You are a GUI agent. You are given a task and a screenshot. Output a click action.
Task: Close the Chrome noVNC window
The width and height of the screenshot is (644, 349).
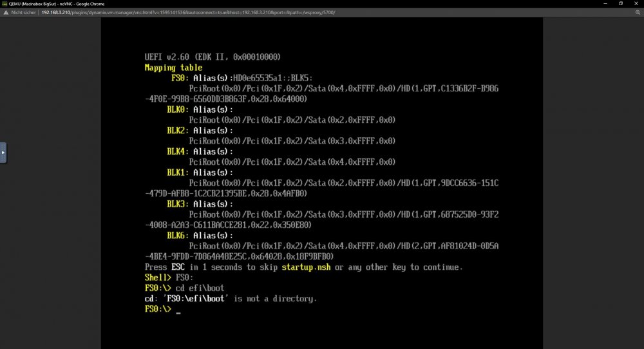coord(636,4)
